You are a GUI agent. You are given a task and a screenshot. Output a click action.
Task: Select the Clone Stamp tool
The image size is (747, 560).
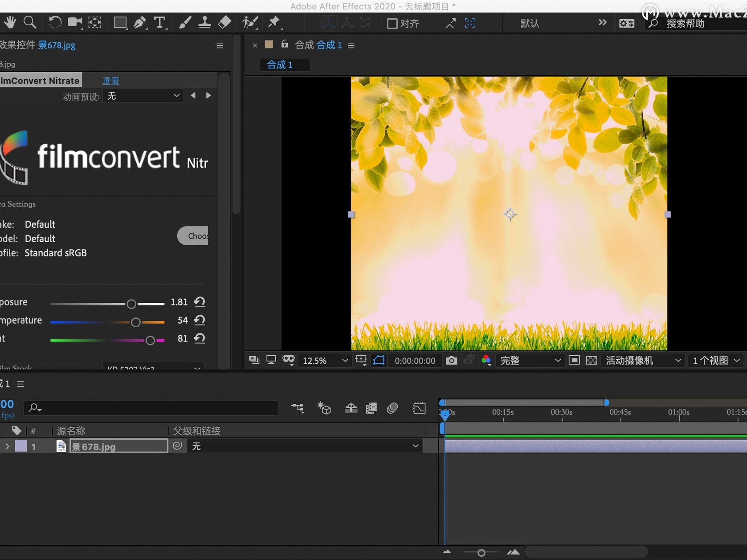pyautogui.click(x=204, y=23)
